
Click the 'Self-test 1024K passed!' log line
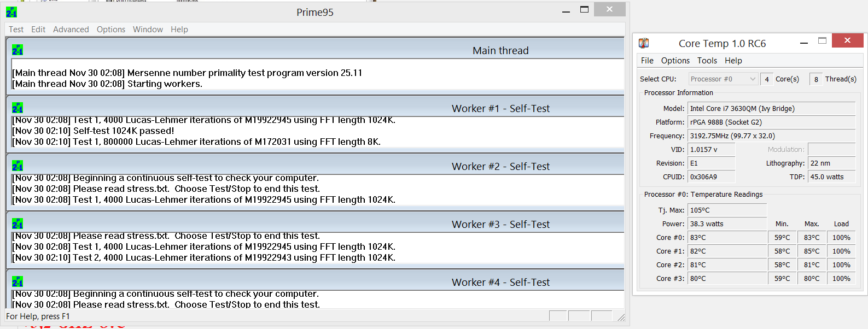point(93,131)
